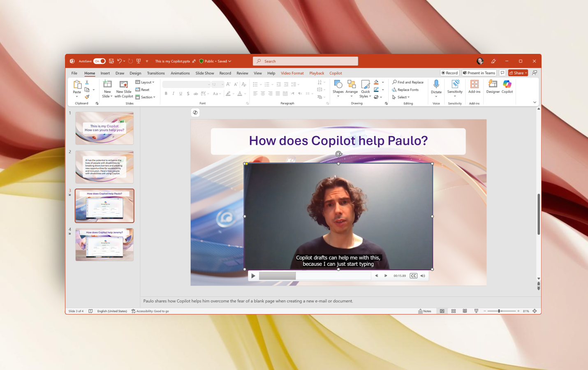Viewport: 588px width, 370px height.
Task: Open the Add-ins gallery
Action: (x=474, y=87)
